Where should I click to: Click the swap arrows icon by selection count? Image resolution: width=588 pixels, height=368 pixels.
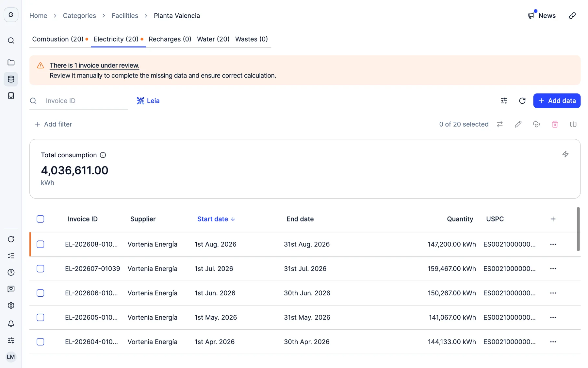pyautogui.click(x=500, y=124)
